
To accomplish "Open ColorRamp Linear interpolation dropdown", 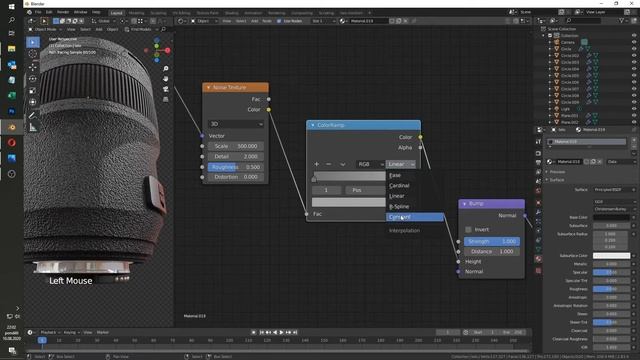I will [401, 164].
